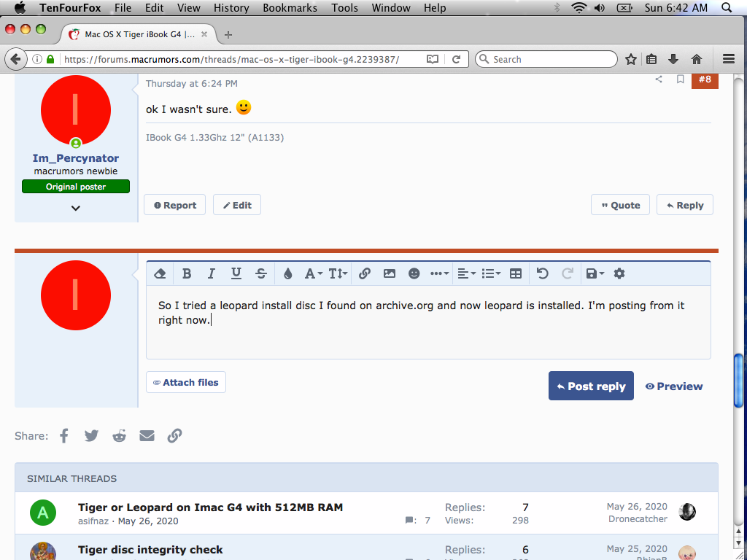Viewport: 747px width, 560px height.
Task: Quote post #8
Action: (x=620, y=205)
